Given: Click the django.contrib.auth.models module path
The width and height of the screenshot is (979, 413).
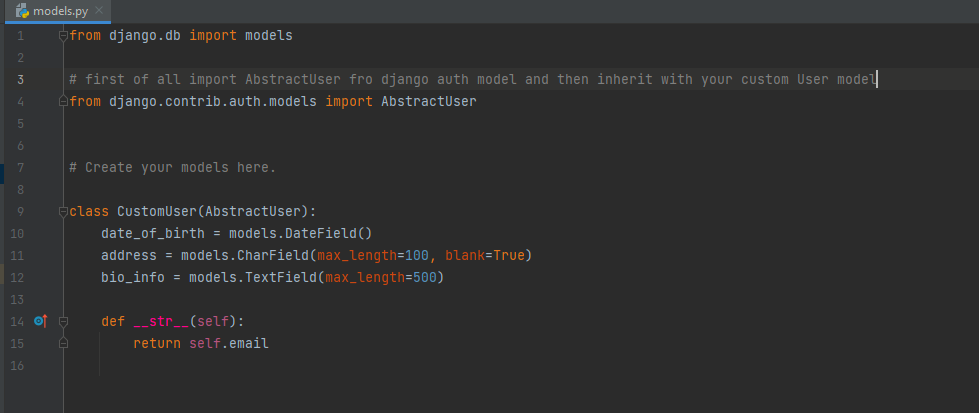Looking at the screenshot, I should [213, 101].
